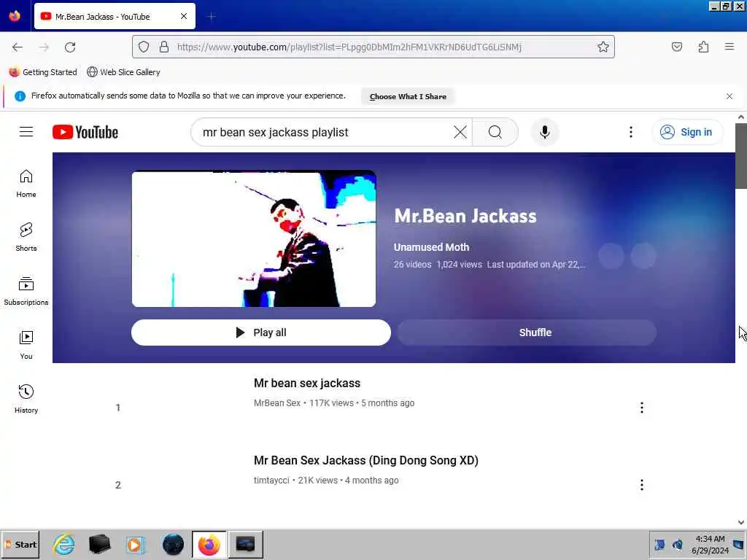This screenshot has height=560, width=747.
Task: Open a new tab with the plus button
Action: coord(211,17)
